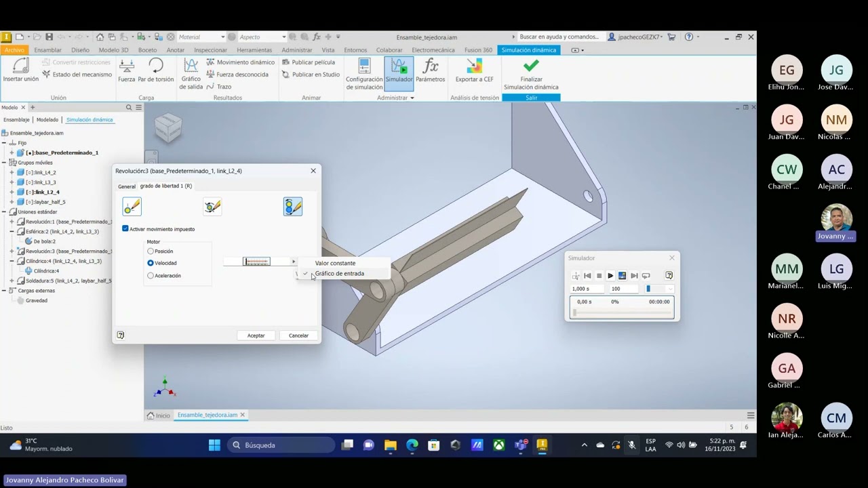Click Edit joint torque icon in dialog

click(x=212, y=207)
